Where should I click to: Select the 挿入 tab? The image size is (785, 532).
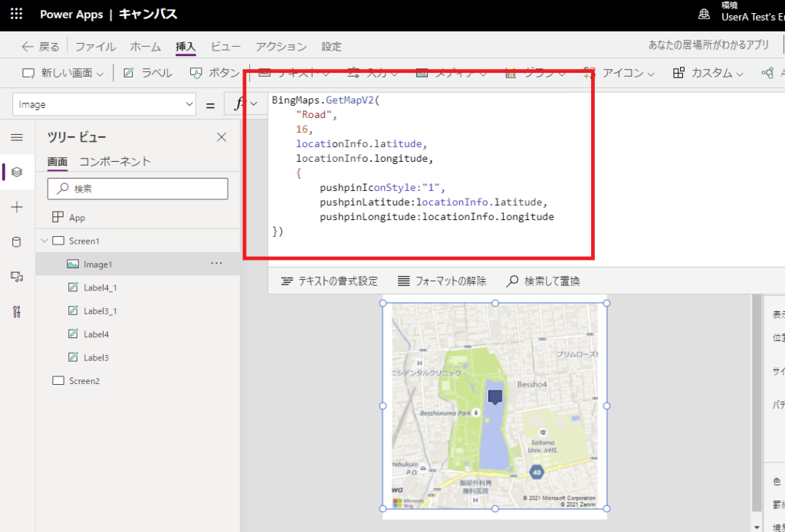tap(186, 47)
